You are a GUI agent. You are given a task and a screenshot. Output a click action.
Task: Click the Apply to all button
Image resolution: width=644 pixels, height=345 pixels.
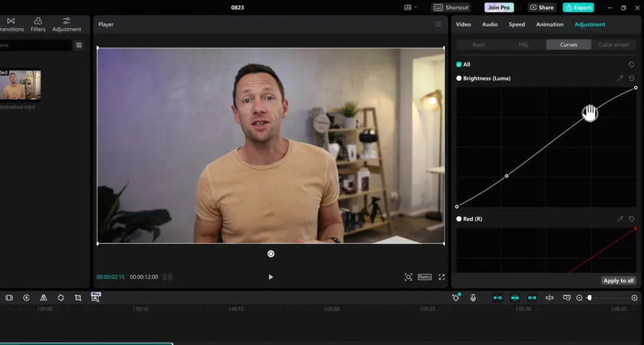(619, 281)
